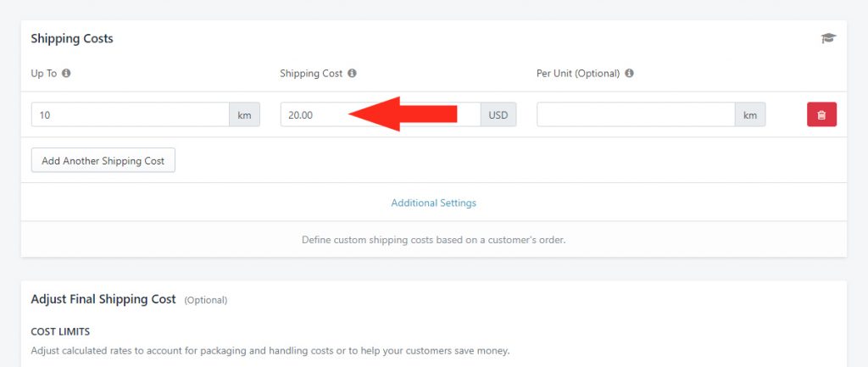Click Add Another Shipping Cost button
This screenshot has height=367, width=868.
click(103, 160)
